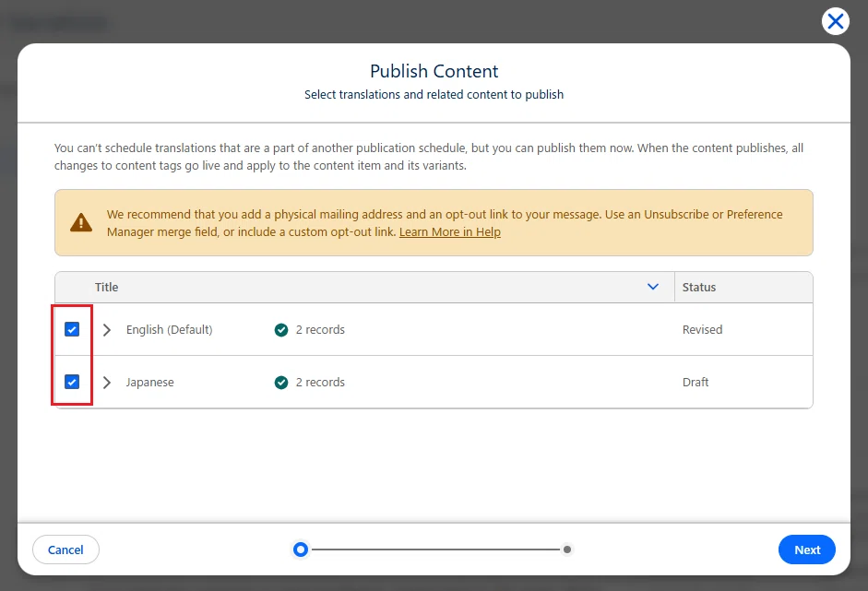
Task: Select the final step progress dot
Action: pyautogui.click(x=567, y=550)
